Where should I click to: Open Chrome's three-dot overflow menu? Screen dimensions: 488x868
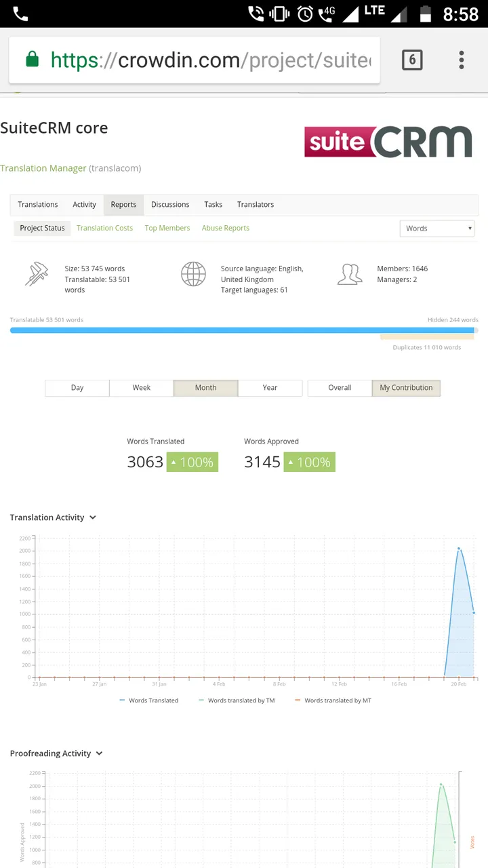click(x=461, y=60)
